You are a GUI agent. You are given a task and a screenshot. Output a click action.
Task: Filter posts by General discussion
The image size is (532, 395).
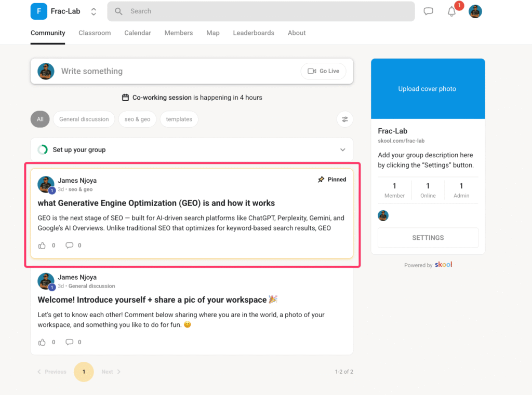pyautogui.click(x=84, y=119)
